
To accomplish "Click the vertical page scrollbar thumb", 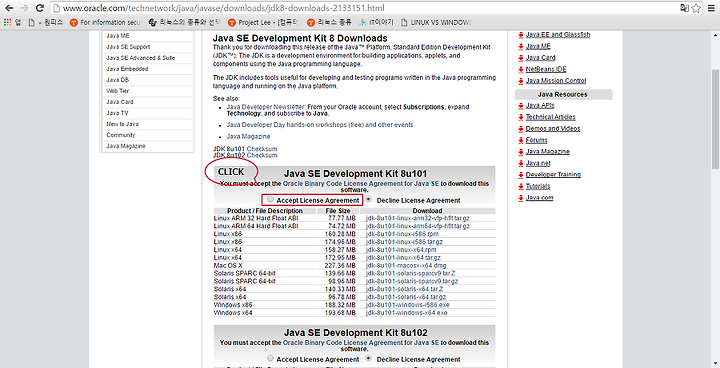I will (715, 120).
